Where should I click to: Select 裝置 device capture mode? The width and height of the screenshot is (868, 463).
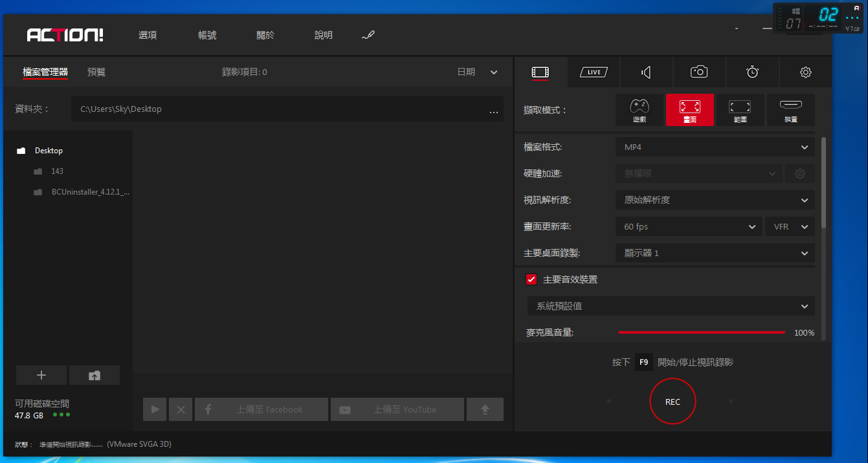(790, 110)
